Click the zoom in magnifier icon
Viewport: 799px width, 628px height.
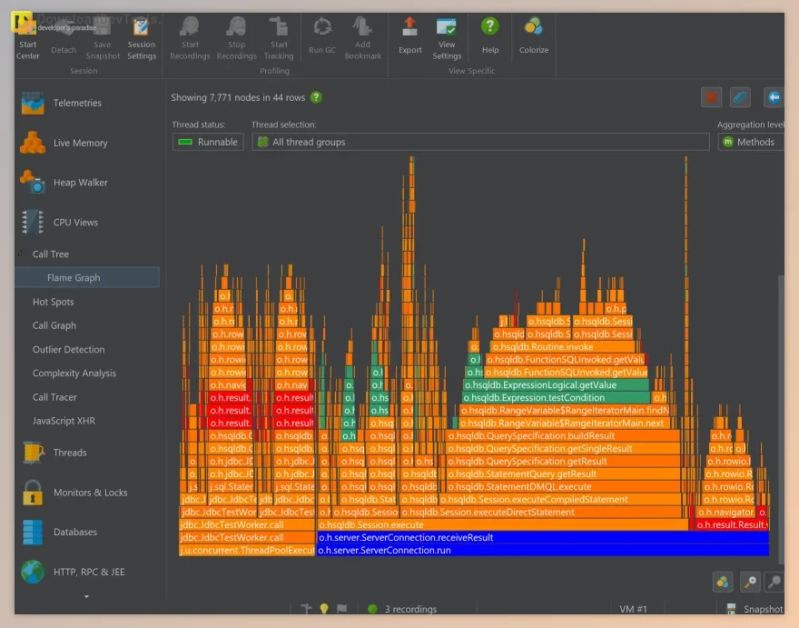[750, 582]
